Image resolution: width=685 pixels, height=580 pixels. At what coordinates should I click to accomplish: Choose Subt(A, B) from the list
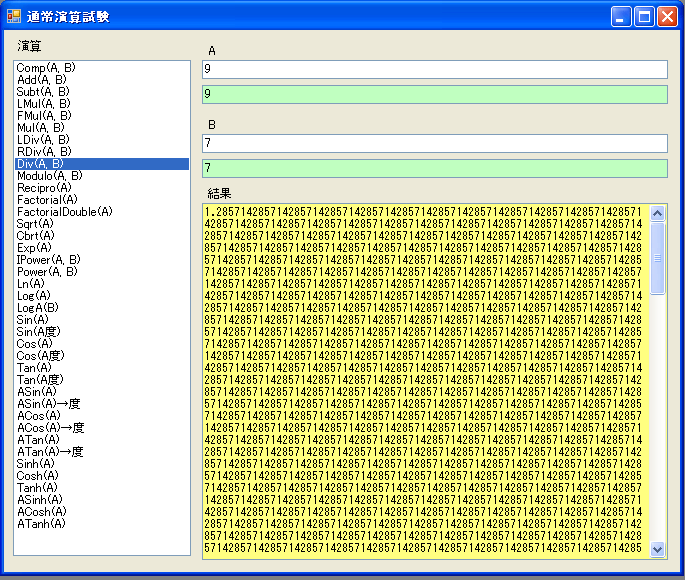pos(102,92)
